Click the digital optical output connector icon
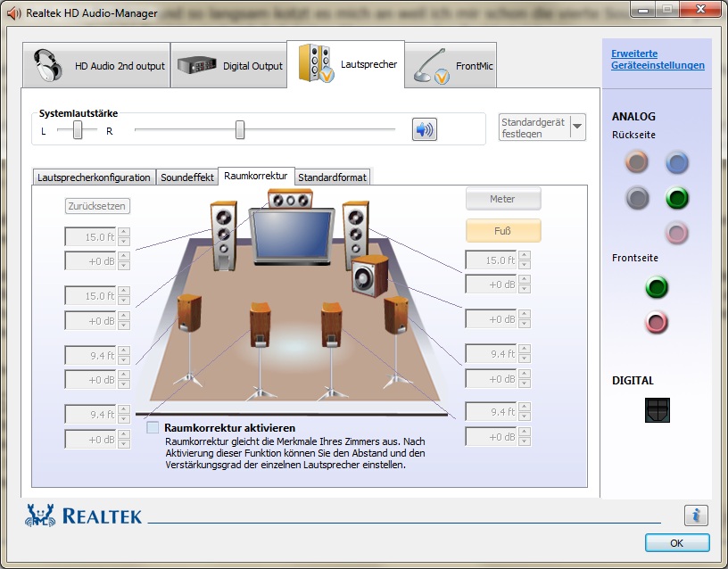The image size is (728, 569). pyautogui.click(x=657, y=410)
